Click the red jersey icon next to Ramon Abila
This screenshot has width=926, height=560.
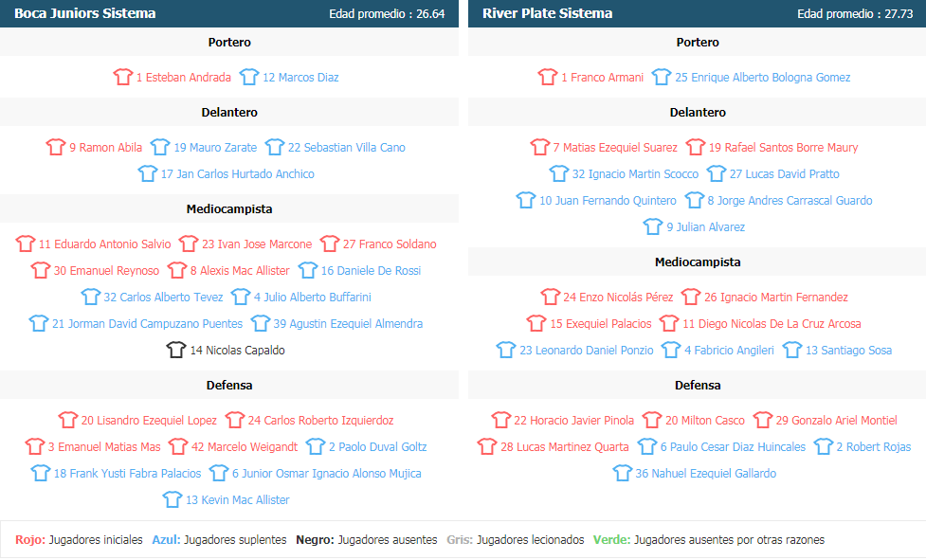(x=56, y=147)
